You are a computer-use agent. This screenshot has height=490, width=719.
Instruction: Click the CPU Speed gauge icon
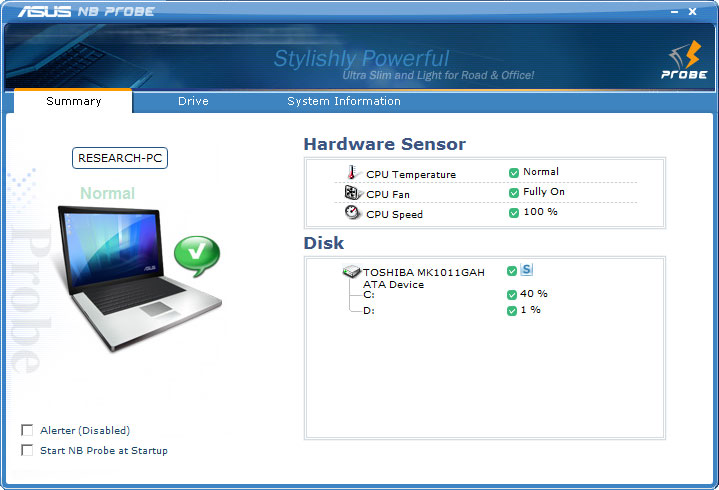point(352,212)
